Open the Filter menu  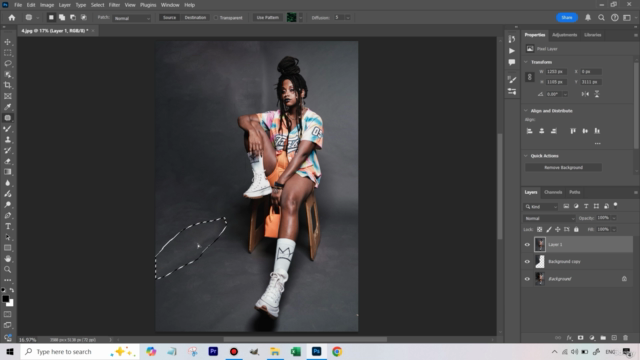114,5
